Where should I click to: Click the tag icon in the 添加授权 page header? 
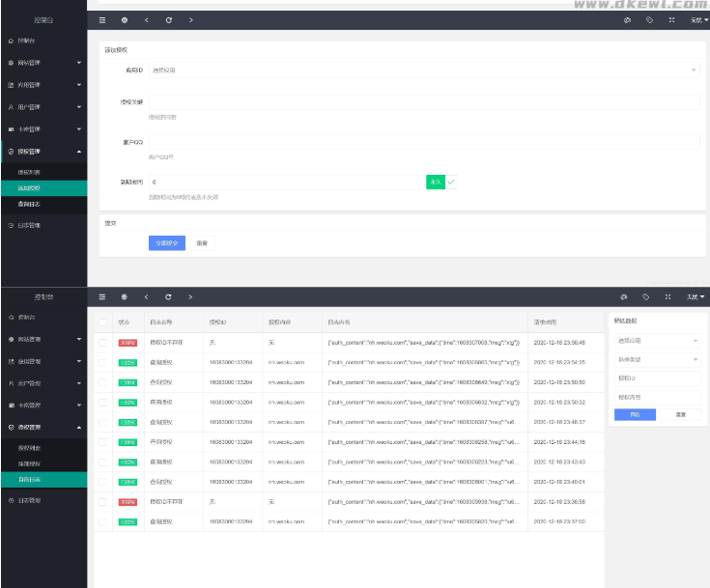[646, 19]
